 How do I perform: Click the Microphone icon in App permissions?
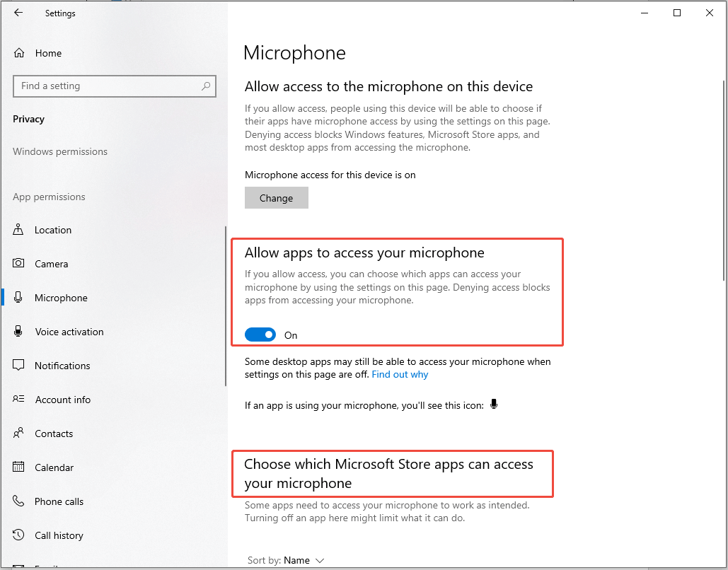coord(18,297)
